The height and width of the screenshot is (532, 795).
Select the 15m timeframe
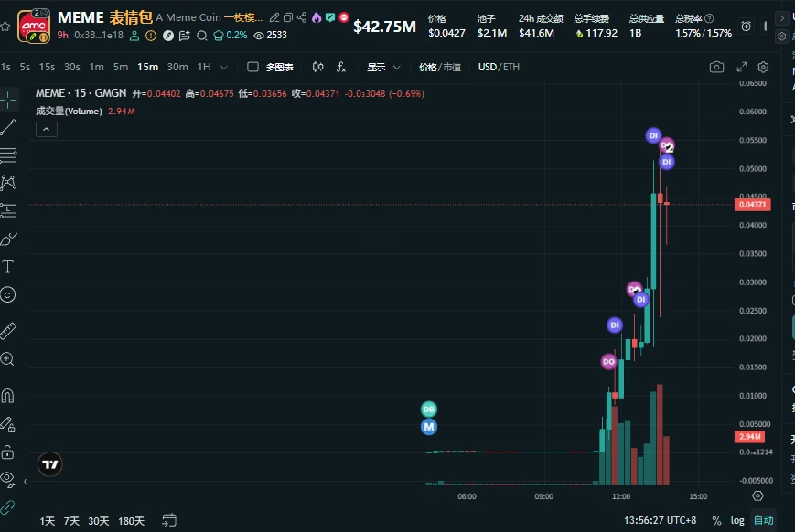click(148, 67)
